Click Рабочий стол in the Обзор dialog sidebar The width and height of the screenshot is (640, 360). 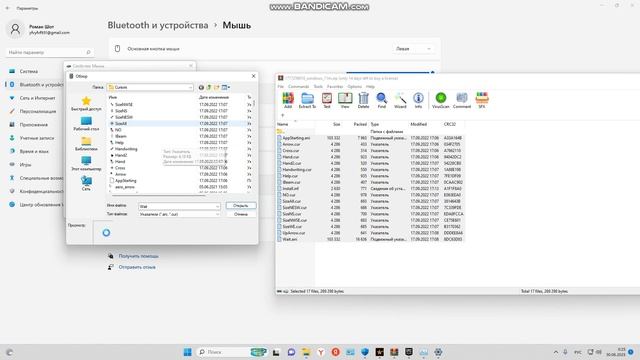[x=86, y=124]
